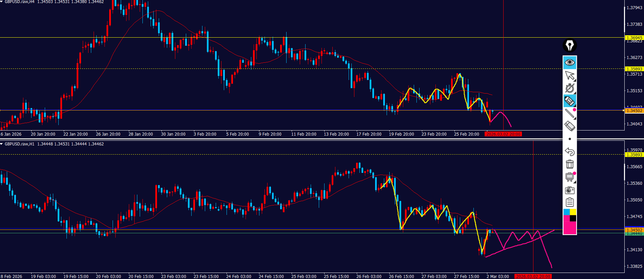Toggle drawing visibility with eye icon
The image size is (644, 279).
570,62
